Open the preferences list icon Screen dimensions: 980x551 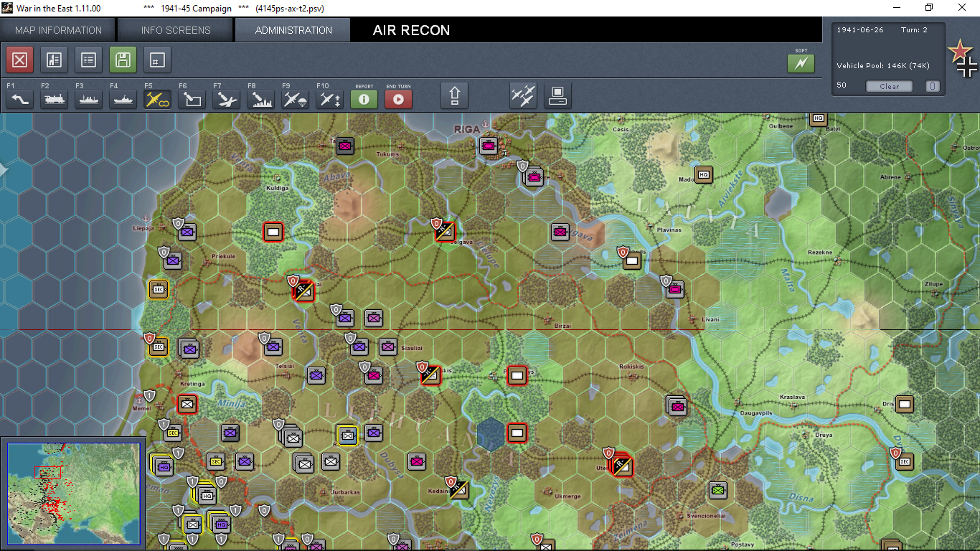coord(88,60)
